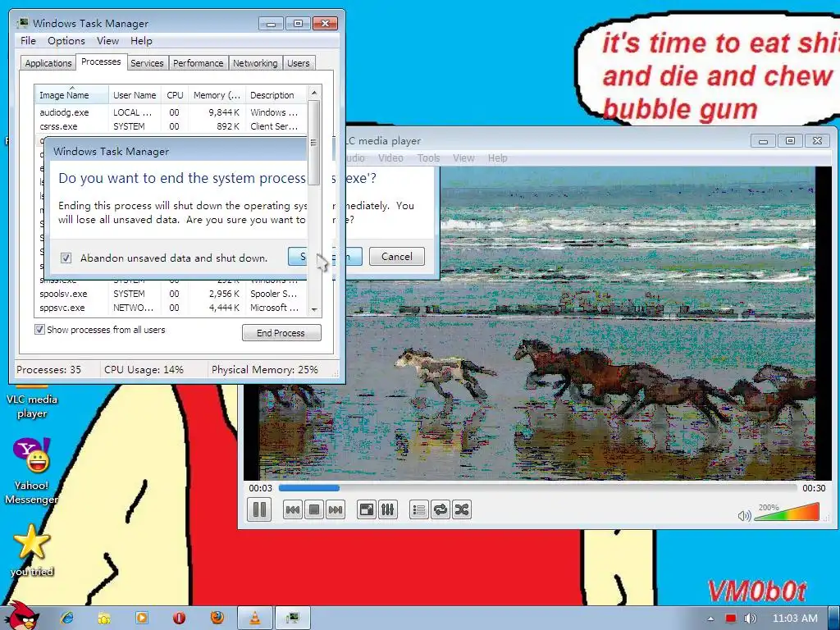Viewport: 840px width, 630px height.
Task: Open the 11:03 AM clock
Action: (795, 619)
